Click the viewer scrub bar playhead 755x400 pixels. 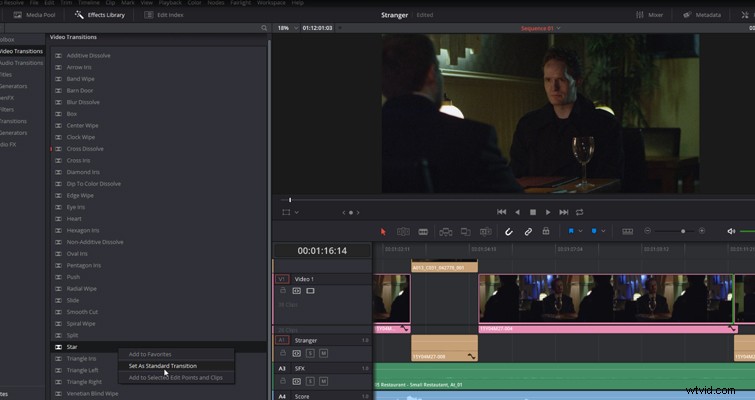290,200
